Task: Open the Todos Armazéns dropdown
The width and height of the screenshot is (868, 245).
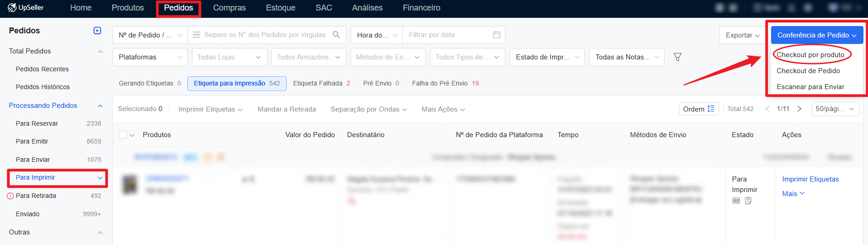Action: [309, 57]
